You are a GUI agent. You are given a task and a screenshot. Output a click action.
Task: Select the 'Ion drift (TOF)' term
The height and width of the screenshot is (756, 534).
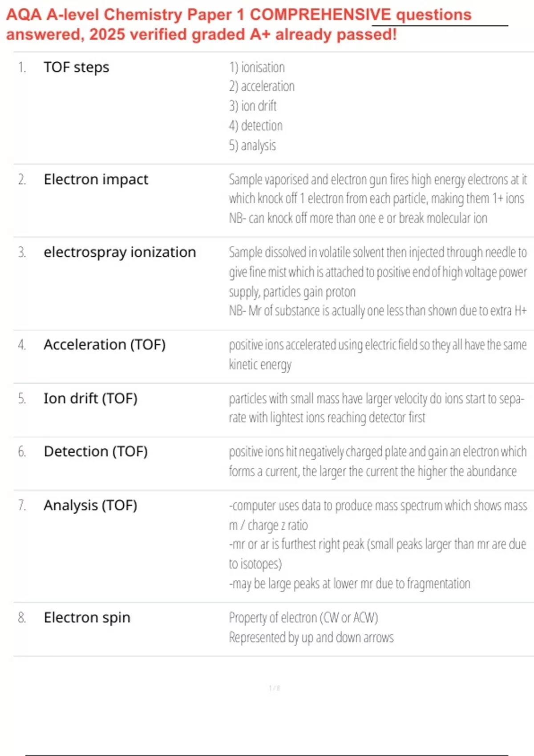[x=90, y=398]
